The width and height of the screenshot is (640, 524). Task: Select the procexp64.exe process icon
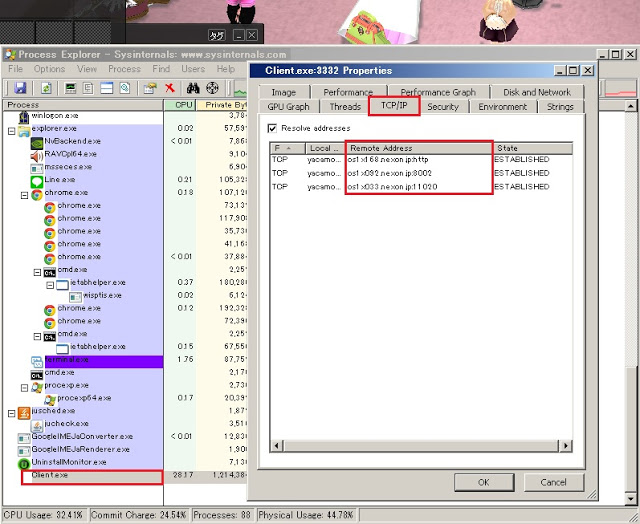tap(50, 399)
